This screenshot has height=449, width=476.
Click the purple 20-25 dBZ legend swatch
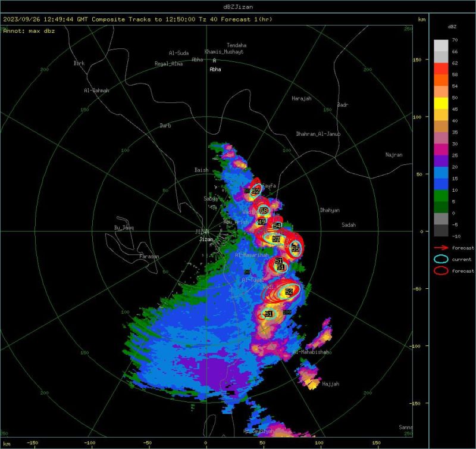[x=441, y=161]
